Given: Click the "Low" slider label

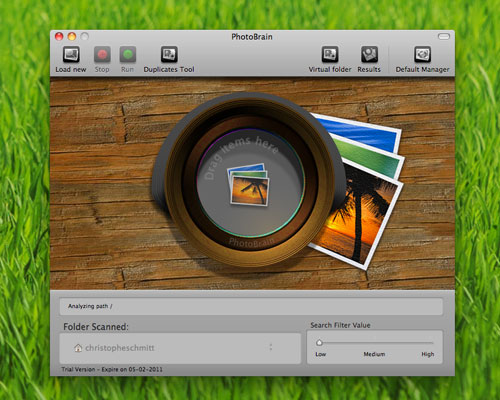Looking at the screenshot, I should [321, 354].
